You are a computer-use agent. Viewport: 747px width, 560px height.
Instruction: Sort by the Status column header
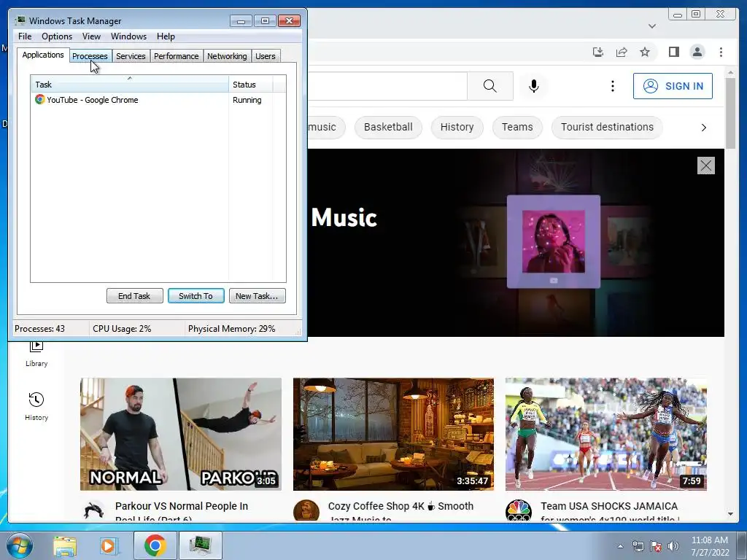(x=251, y=85)
